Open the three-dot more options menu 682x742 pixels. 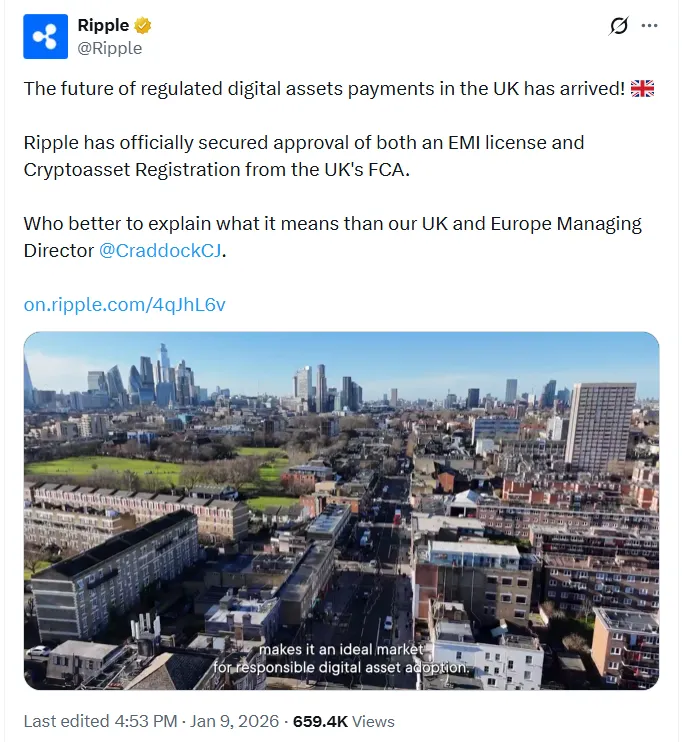(649, 26)
